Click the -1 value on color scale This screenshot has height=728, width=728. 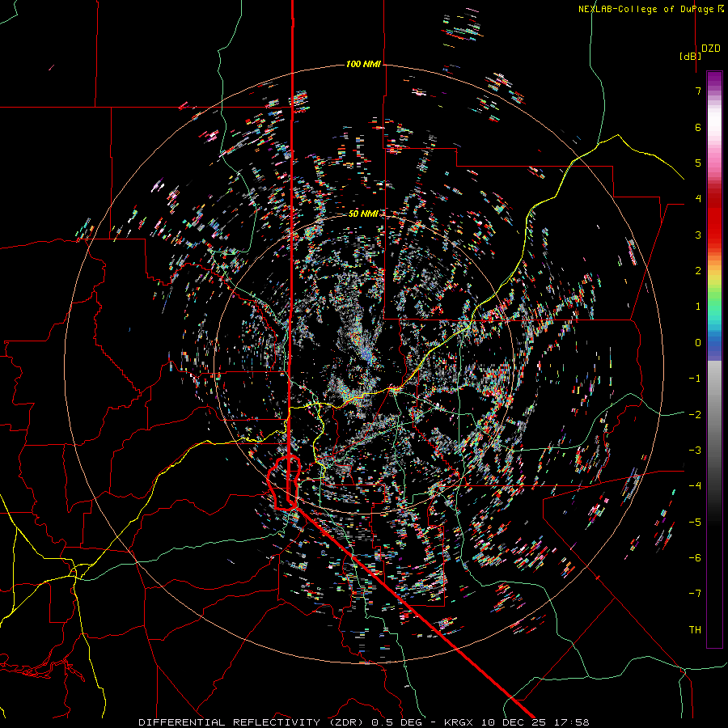pos(695,379)
